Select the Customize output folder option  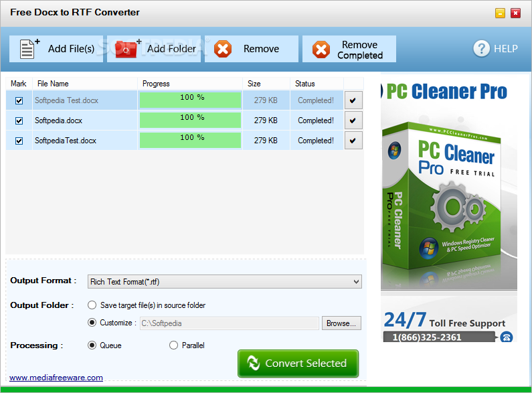(x=92, y=323)
